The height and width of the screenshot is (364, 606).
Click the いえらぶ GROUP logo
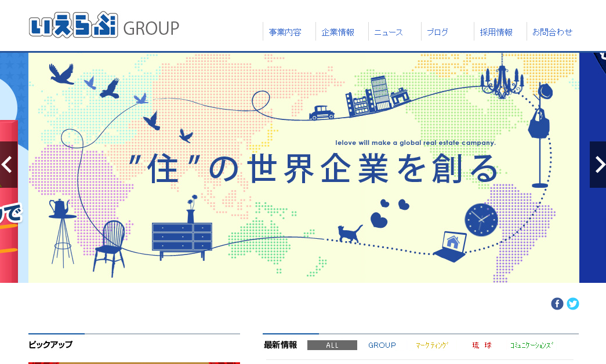point(103,26)
